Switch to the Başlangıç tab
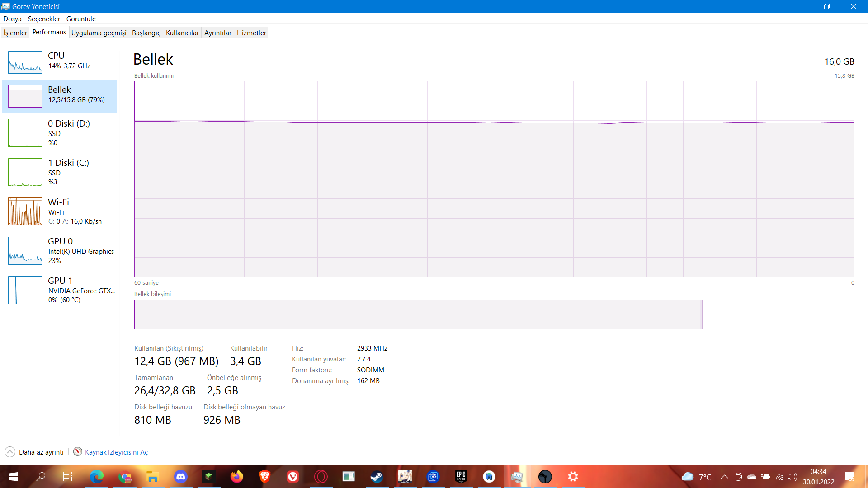 (146, 33)
